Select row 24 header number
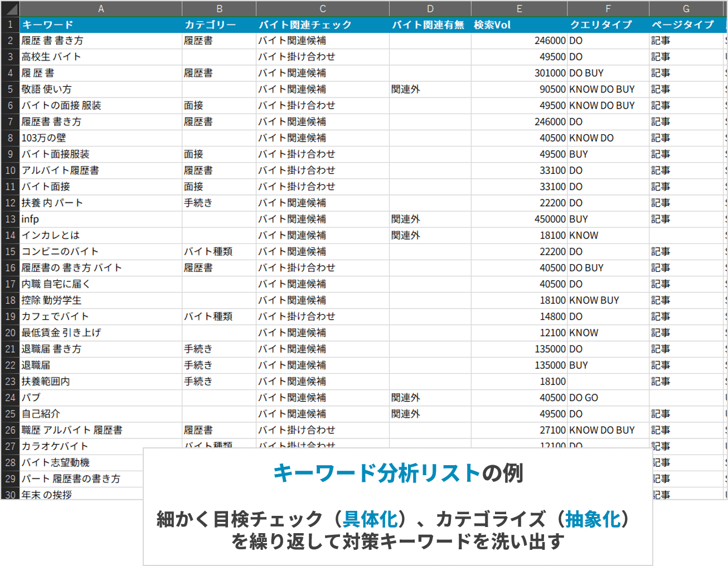 [x=10, y=398]
